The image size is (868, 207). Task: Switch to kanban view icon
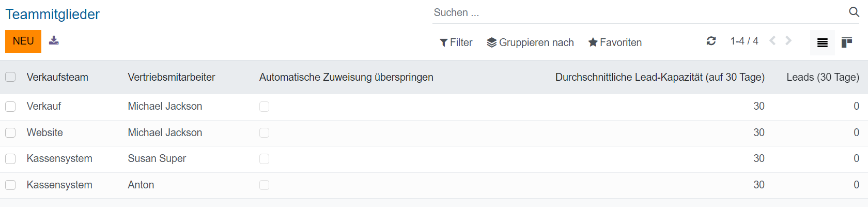(846, 42)
